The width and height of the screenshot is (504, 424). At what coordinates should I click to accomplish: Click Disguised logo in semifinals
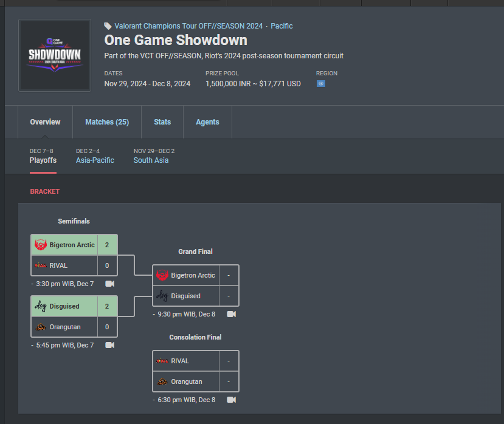tap(41, 306)
